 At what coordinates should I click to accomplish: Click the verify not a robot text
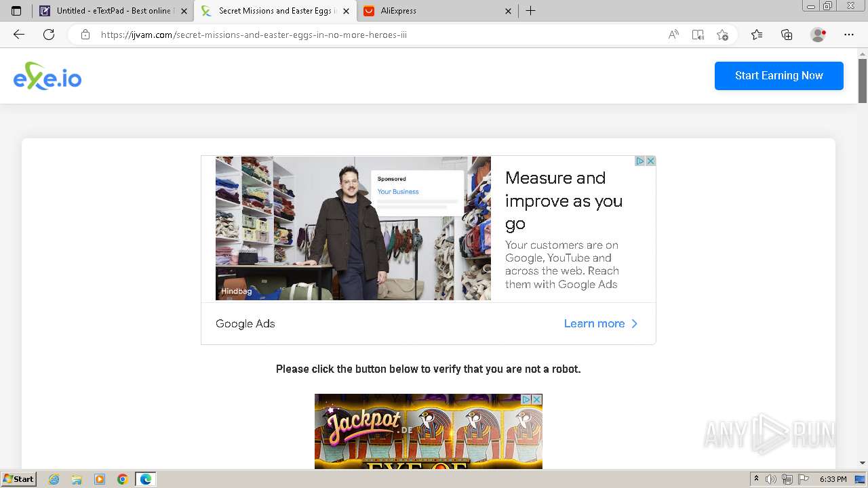point(428,369)
